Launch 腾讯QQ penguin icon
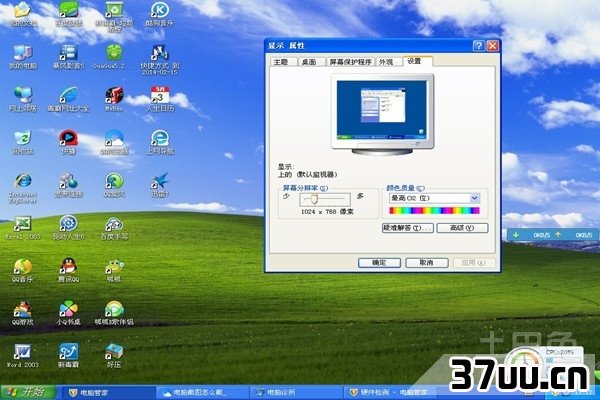Screen dimensions: 600x400 coord(68,267)
